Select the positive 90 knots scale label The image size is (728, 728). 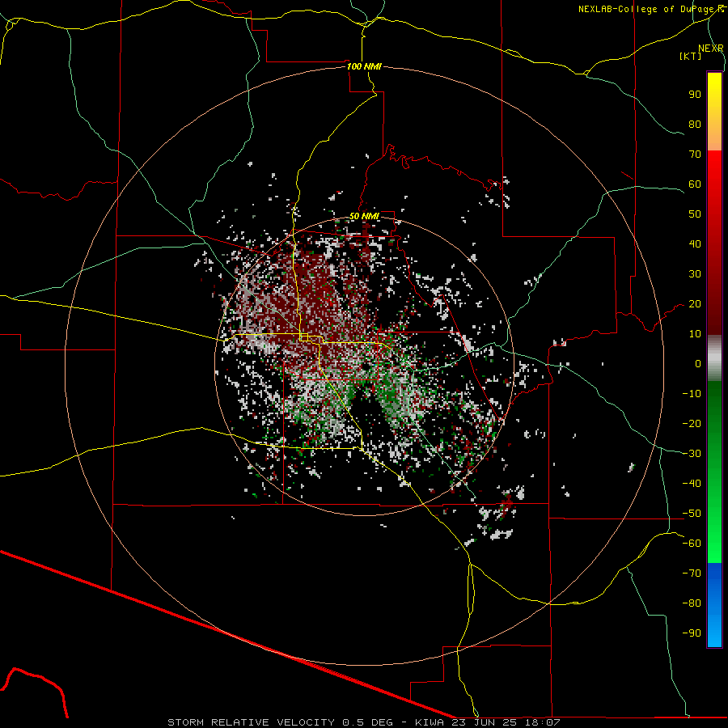pyautogui.click(x=695, y=95)
